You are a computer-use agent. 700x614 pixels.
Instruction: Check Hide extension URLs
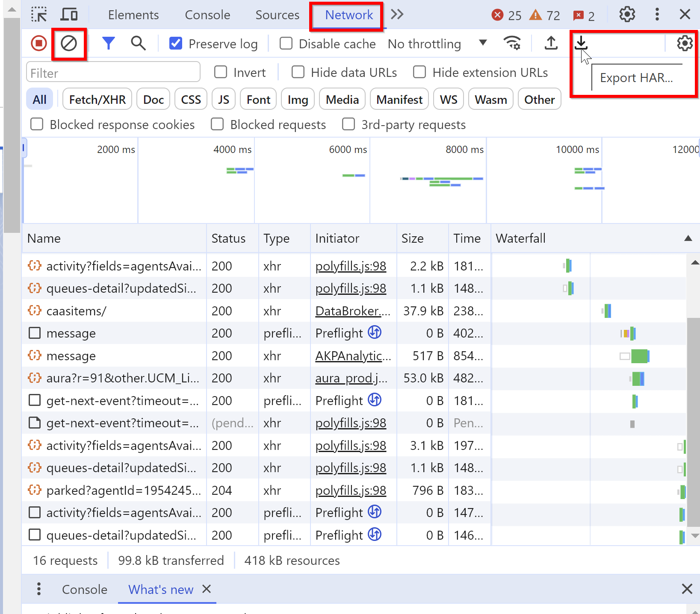click(419, 72)
